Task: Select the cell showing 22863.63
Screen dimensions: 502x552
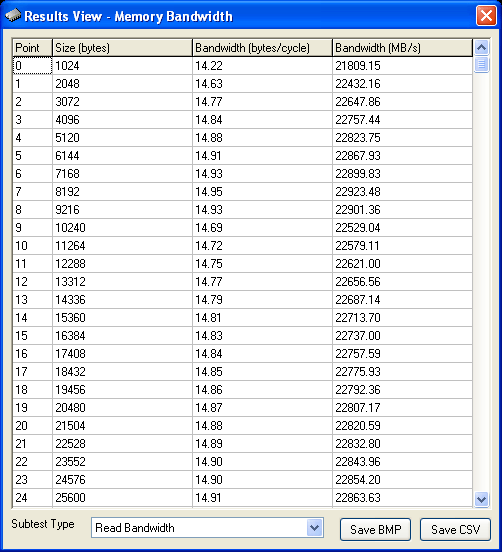Action: click(x=402, y=498)
